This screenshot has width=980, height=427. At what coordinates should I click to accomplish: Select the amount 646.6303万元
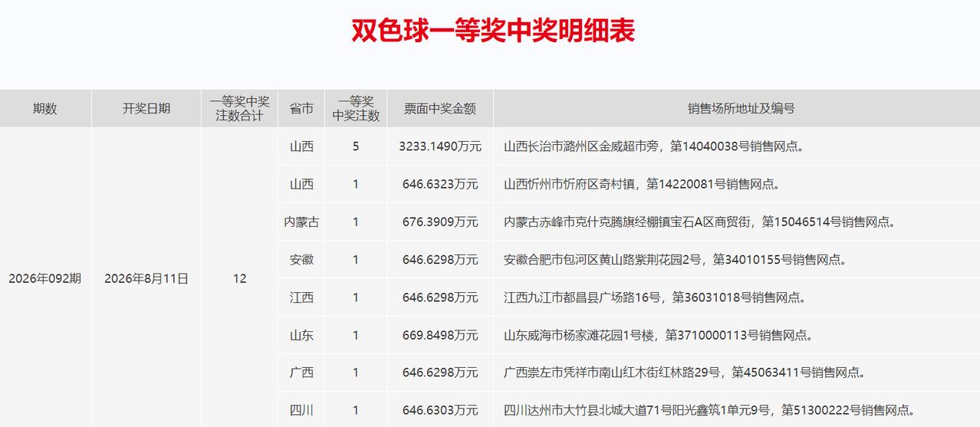click(440, 410)
